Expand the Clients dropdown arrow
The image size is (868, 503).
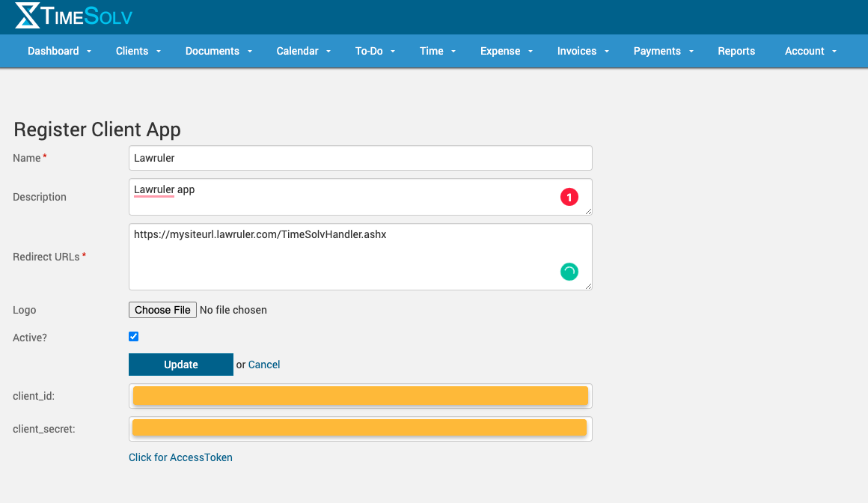pyautogui.click(x=159, y=51)
